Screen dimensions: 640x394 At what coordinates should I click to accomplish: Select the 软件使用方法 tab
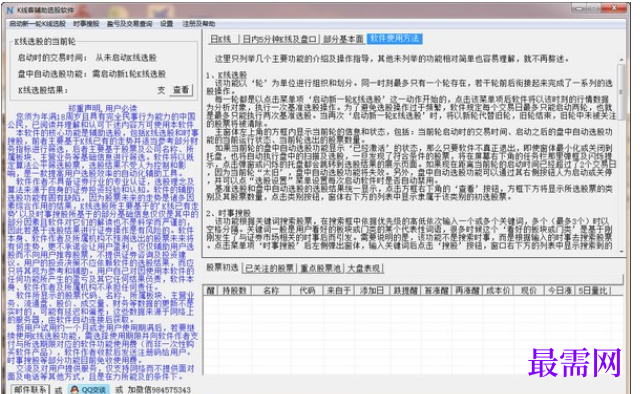point(395,39)
